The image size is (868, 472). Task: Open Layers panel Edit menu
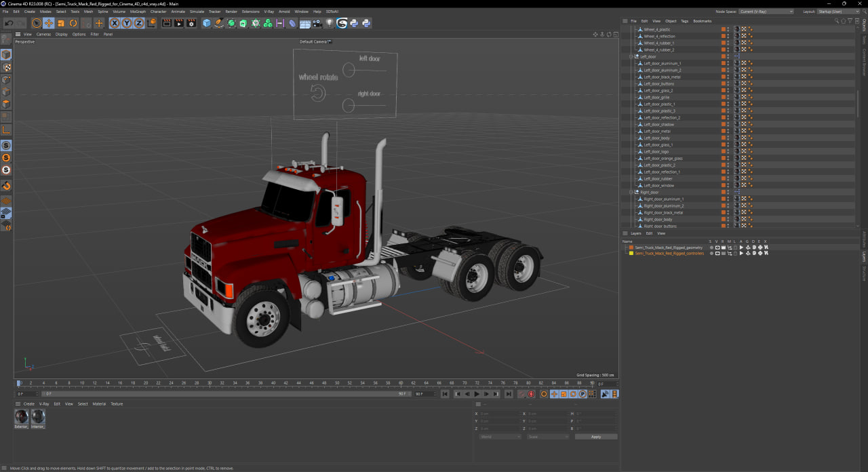tap(649, 233)
